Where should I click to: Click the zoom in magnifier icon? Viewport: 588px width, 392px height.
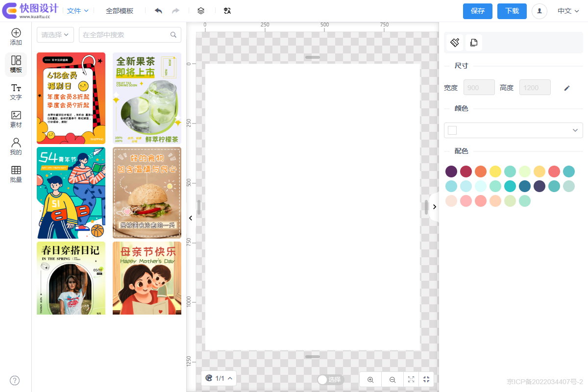370,379
